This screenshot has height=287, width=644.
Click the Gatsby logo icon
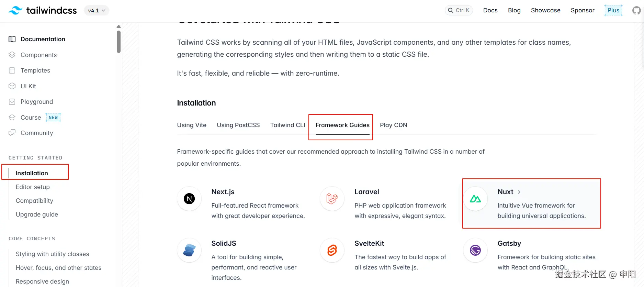[475, 250]
